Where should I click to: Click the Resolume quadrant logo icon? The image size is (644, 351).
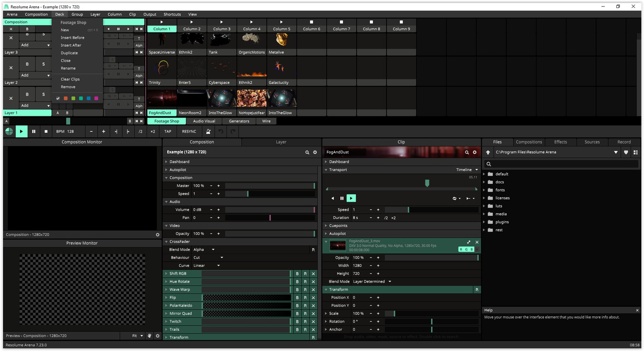9,131
